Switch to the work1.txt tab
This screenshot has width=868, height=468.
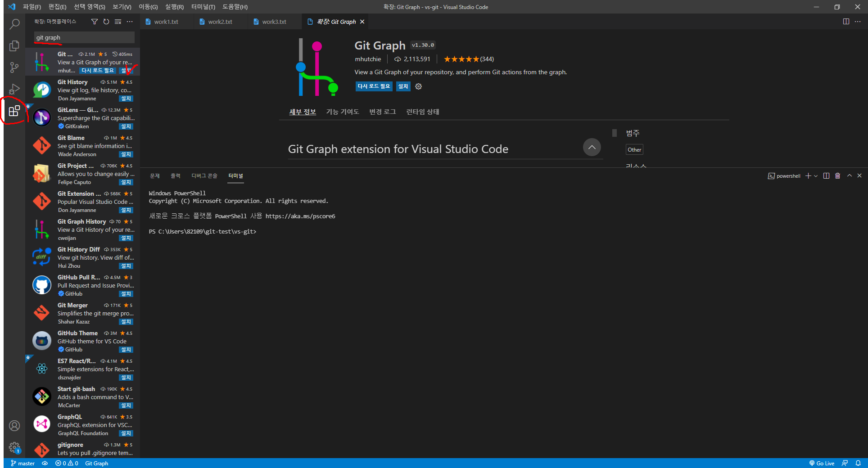coord(166,22)
